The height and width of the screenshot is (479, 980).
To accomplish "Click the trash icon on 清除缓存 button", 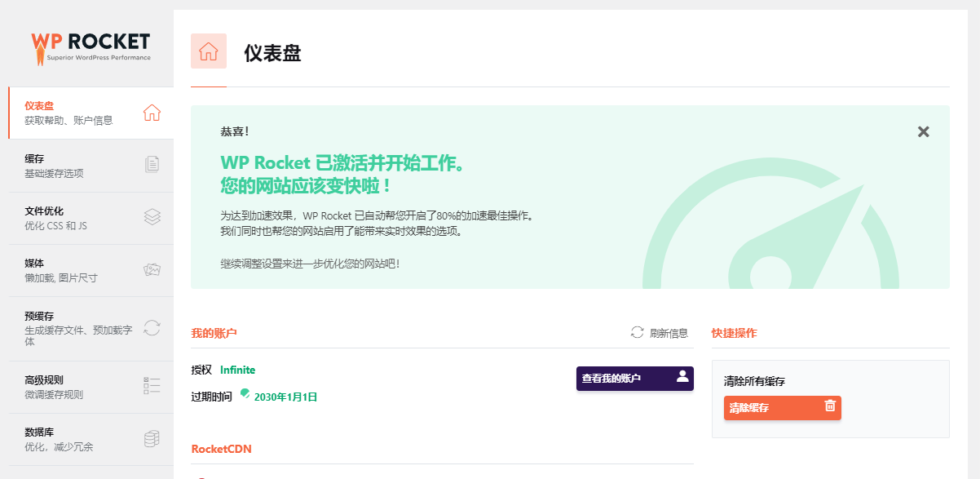I will pos(830,406).
